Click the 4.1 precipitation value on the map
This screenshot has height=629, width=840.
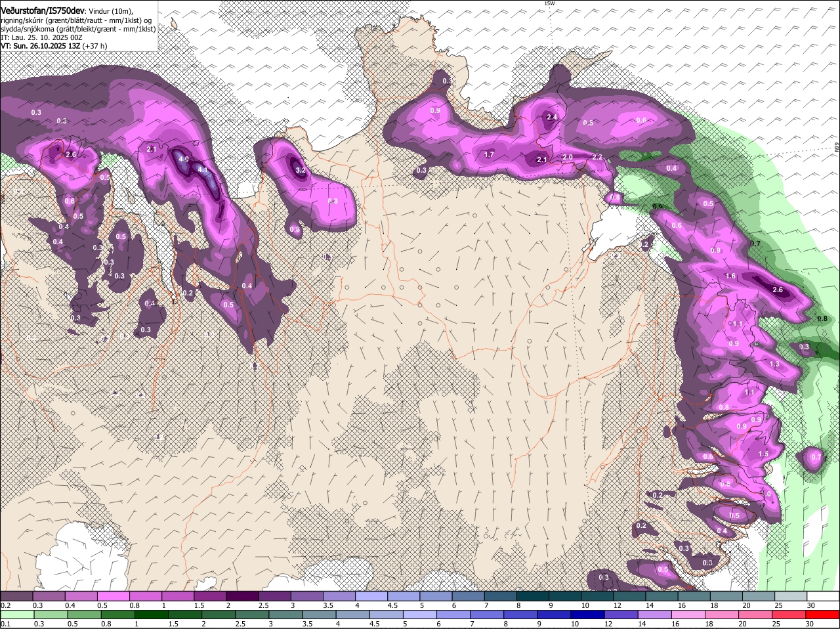(x=203, y=170)
